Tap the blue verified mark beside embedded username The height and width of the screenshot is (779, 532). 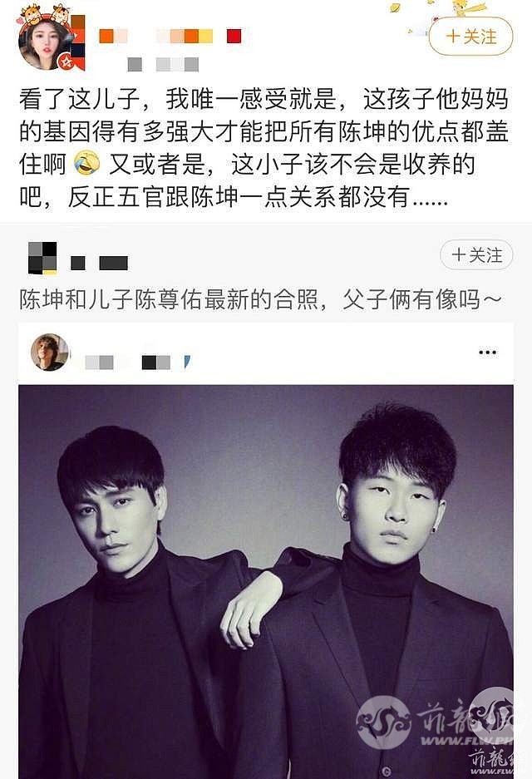pyautogui.click(x=187, y=361)
